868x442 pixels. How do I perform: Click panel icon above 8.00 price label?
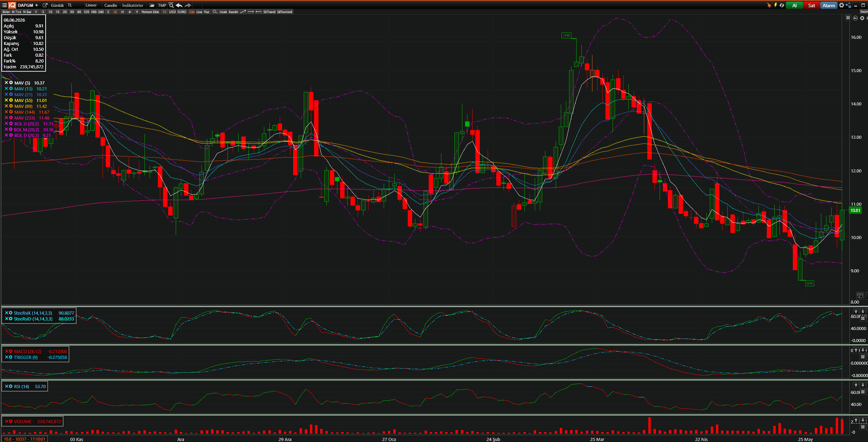860,296
